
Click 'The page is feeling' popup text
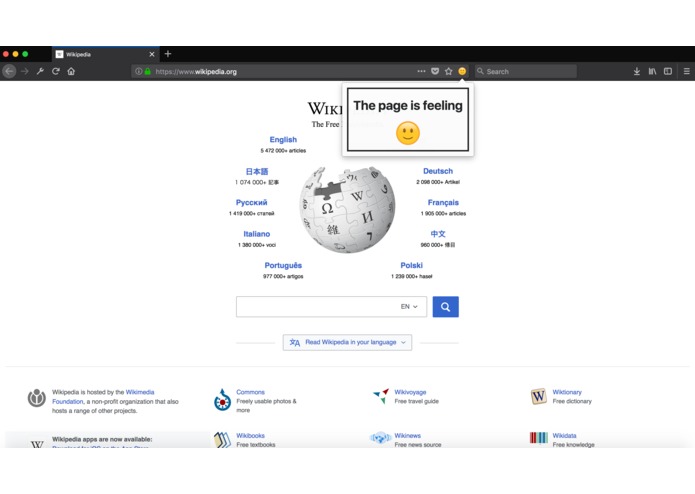(x=408, y=105)
